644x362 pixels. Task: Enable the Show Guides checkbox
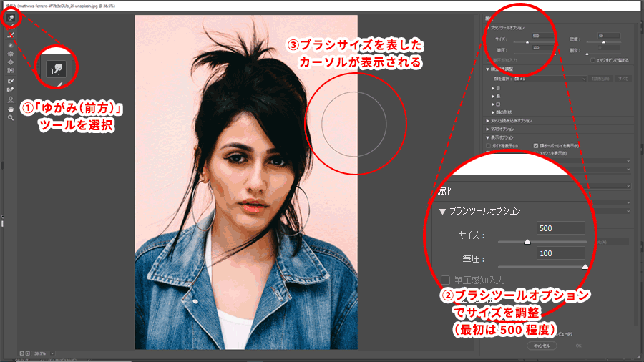(x=488, y=146)
